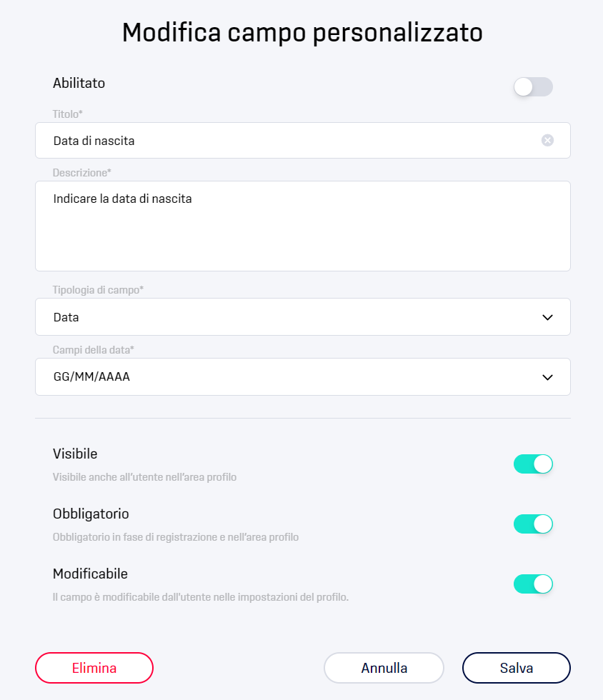This screenshot has height=700, width=603.
Task: Save the field with the Salva button
Action: pyautogui.click(x=517, y=668)
